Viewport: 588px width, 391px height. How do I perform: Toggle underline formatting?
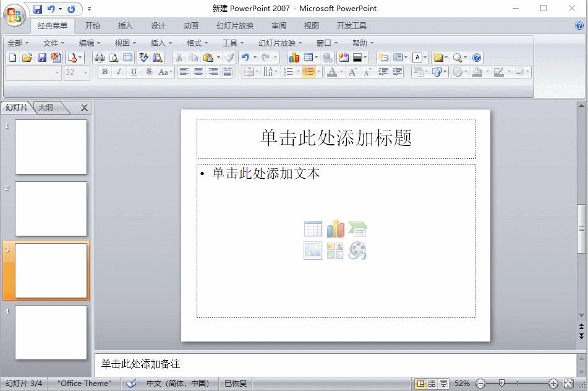(x=134, y=72)
